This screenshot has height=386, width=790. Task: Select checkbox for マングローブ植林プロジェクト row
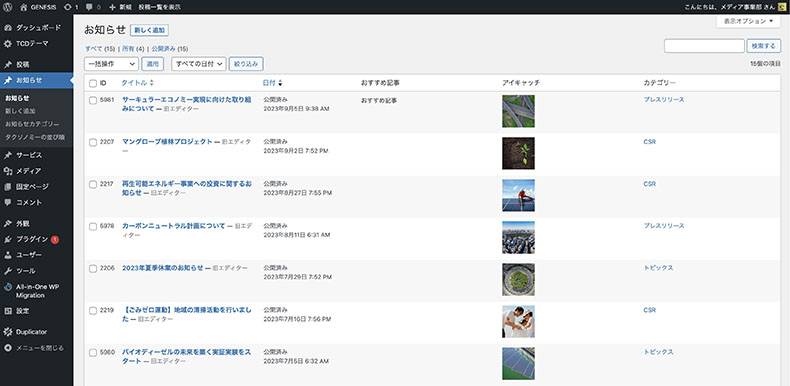pos(93,143)
